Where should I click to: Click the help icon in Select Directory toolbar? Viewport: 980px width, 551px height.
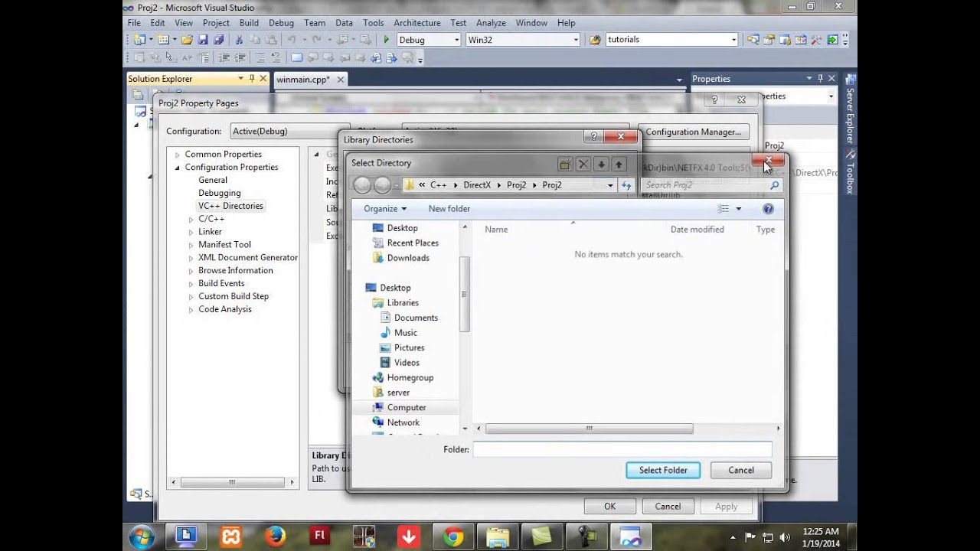(768, 209)
